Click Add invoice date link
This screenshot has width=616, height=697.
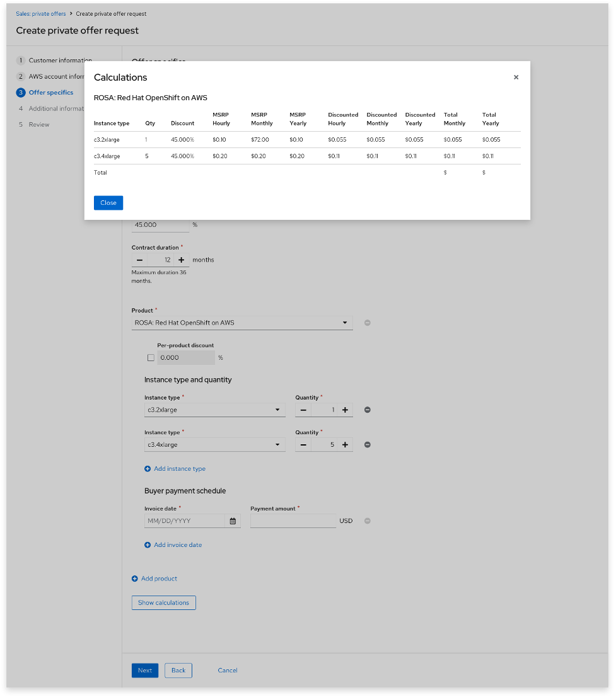(x=173, y=545)
